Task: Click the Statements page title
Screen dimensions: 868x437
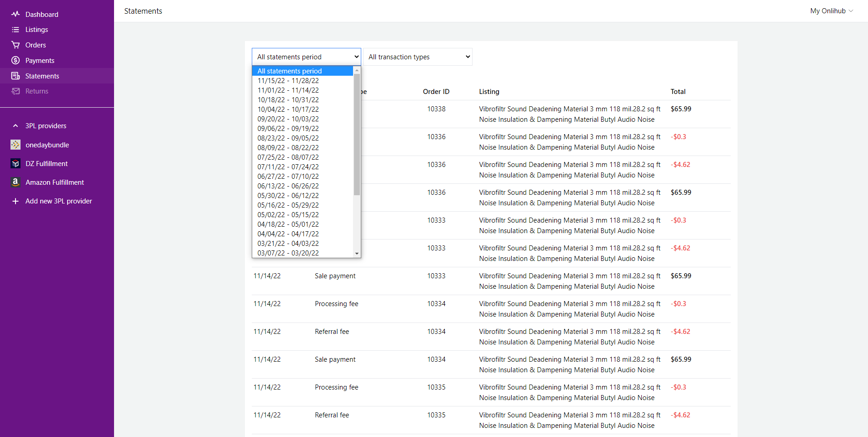Action: (143, 11)
